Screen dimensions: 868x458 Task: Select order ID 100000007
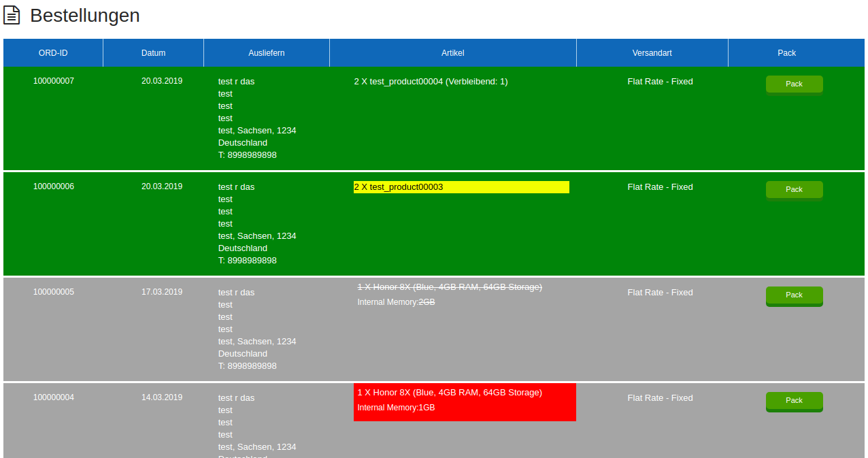pos(53,80)
